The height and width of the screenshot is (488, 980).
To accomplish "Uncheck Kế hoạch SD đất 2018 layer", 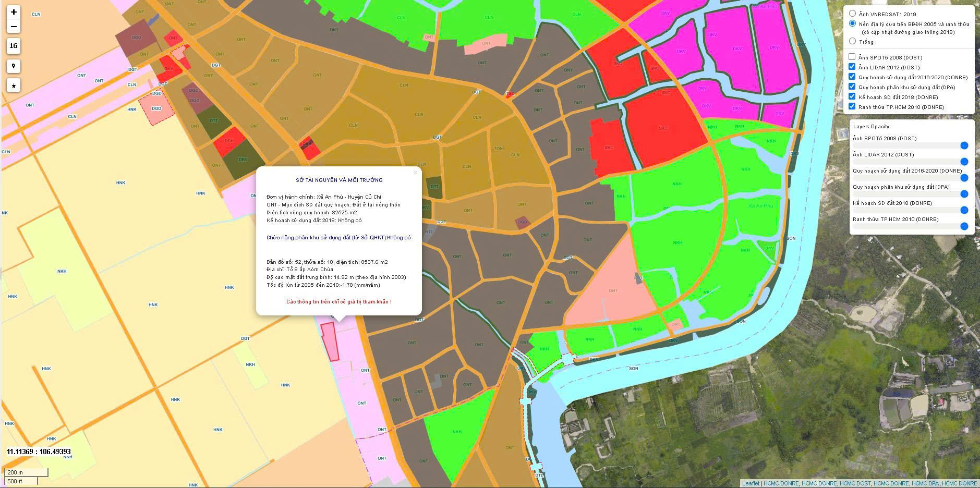I will point(852,96).
